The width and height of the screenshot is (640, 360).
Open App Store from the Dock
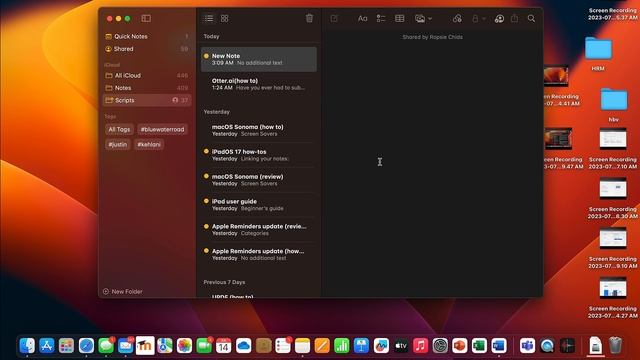pos(47,346)
